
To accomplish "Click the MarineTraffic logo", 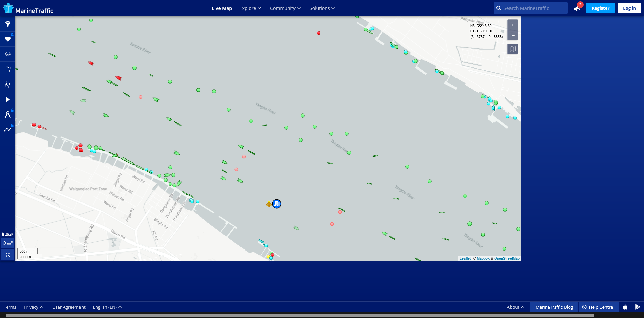I will click(29, 8).
